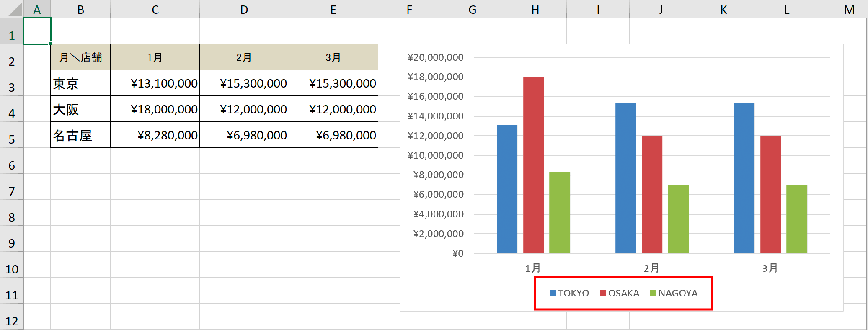Select the 東京 row label cell
Image resolution: width=868 pixels, height=330 pixels.
click(80, 83)
